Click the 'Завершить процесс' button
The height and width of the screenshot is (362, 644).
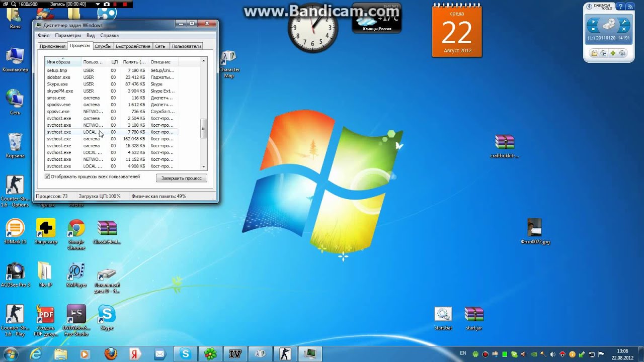click(x=182, y=178)
